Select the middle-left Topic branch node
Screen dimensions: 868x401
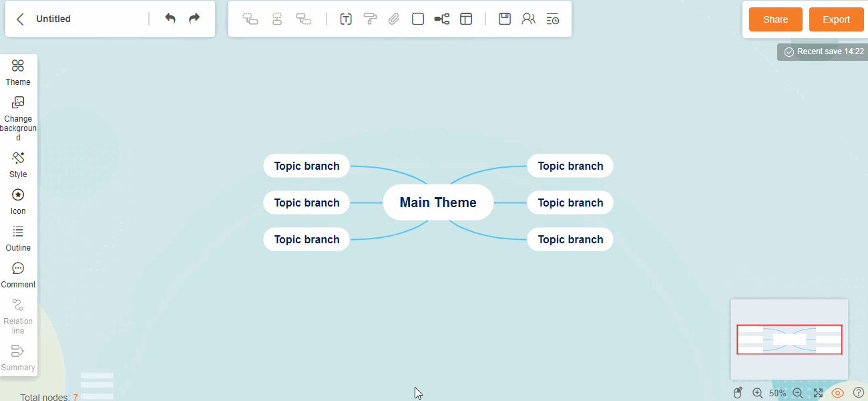point(306,203)
